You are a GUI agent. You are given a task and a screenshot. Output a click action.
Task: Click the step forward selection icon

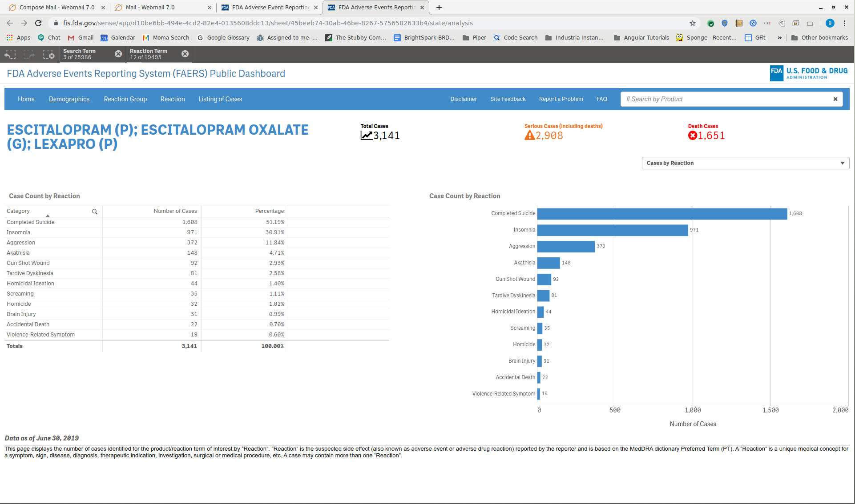pos(29,54)
